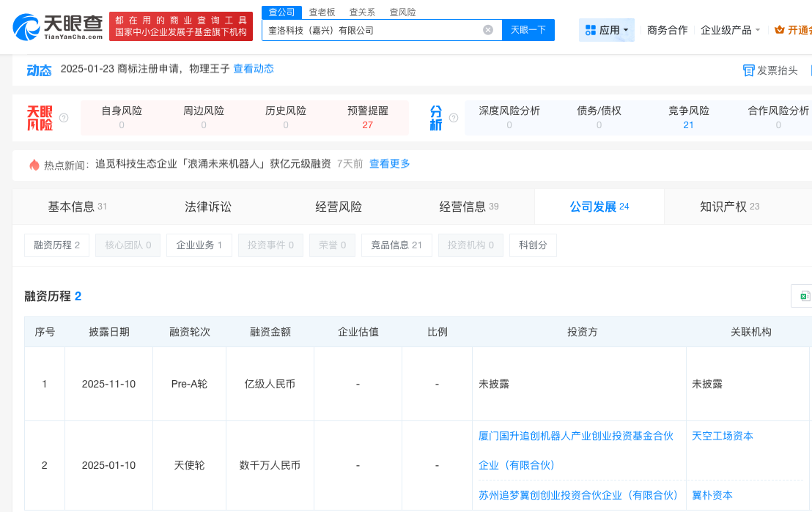Open the 企业级产品 dropdown
This screenshot has width=812, height=512.
coord(730,30)
